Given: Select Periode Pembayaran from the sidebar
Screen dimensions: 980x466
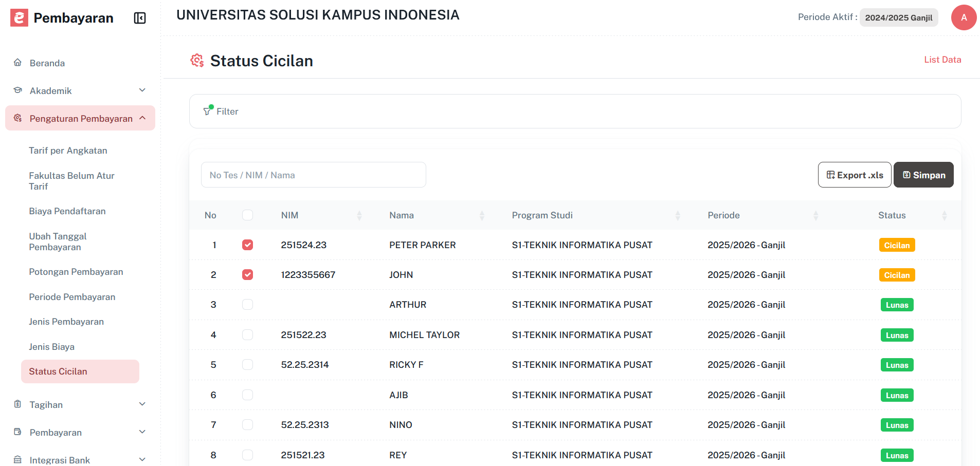Looking at the screenshot, I should pyautogui.click(x=72, y=296).
